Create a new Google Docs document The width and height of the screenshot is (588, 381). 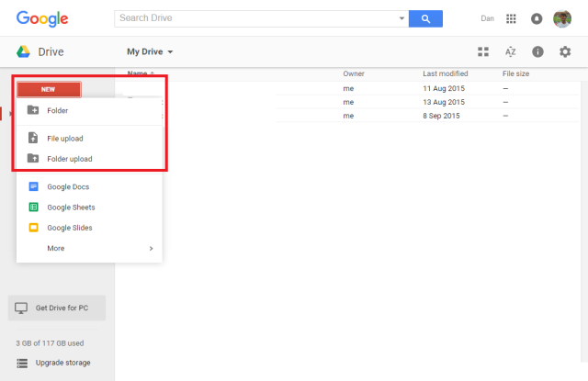click(x=89, y=186)
